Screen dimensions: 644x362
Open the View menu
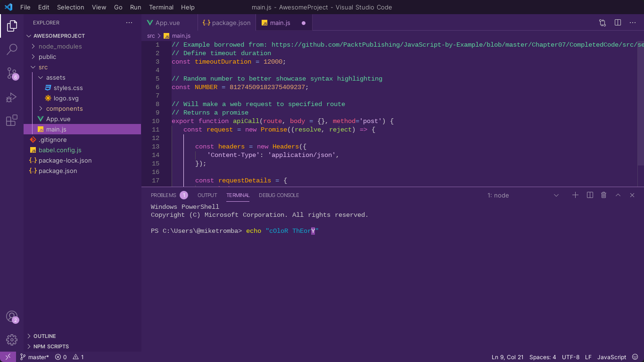[x=99, y=7]
